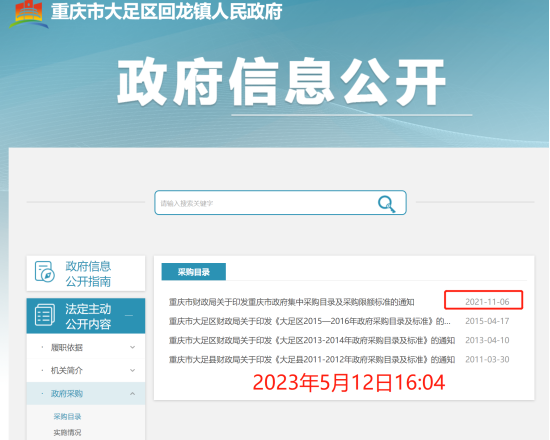Image resolution: width=550 pixels, height=440 pixels.
Task: Expand the 机关简介 chevron
Action: (133, 370)
